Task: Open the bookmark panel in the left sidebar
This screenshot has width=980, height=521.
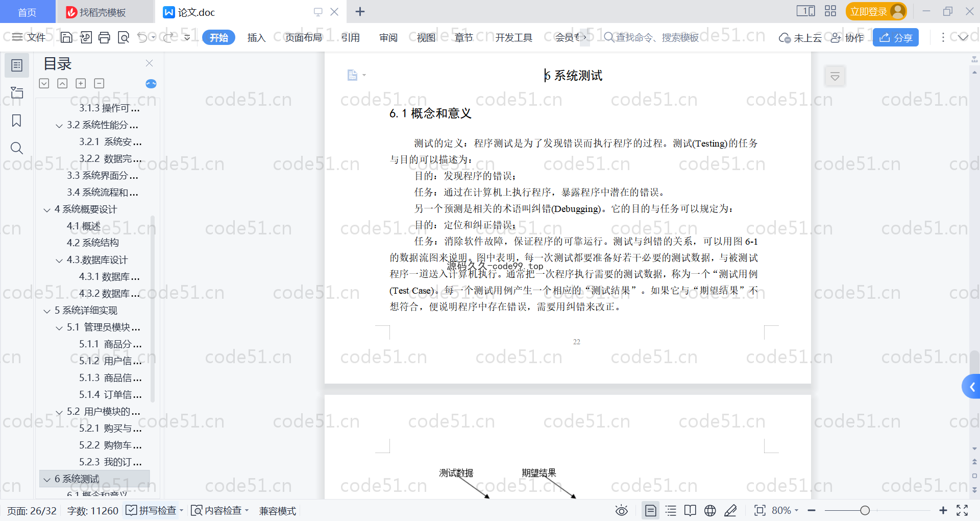Action: pos(17,121)
